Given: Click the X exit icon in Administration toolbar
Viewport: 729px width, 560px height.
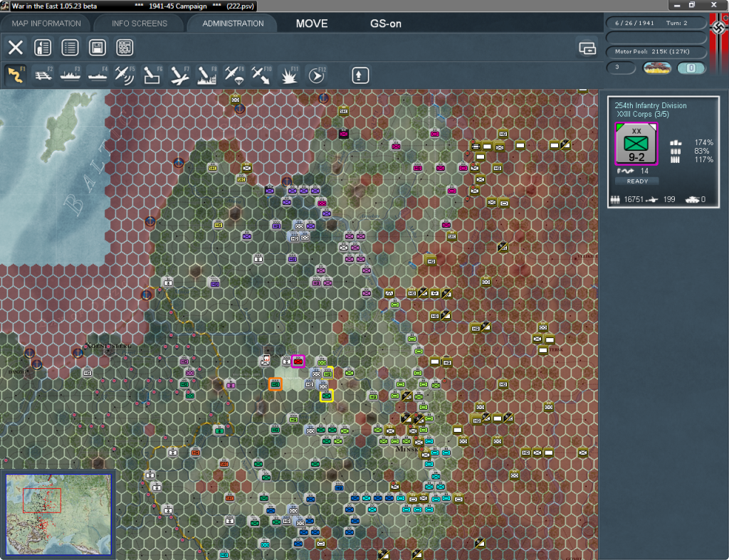Looking at the screenshot, I should [x=16, y=48].
